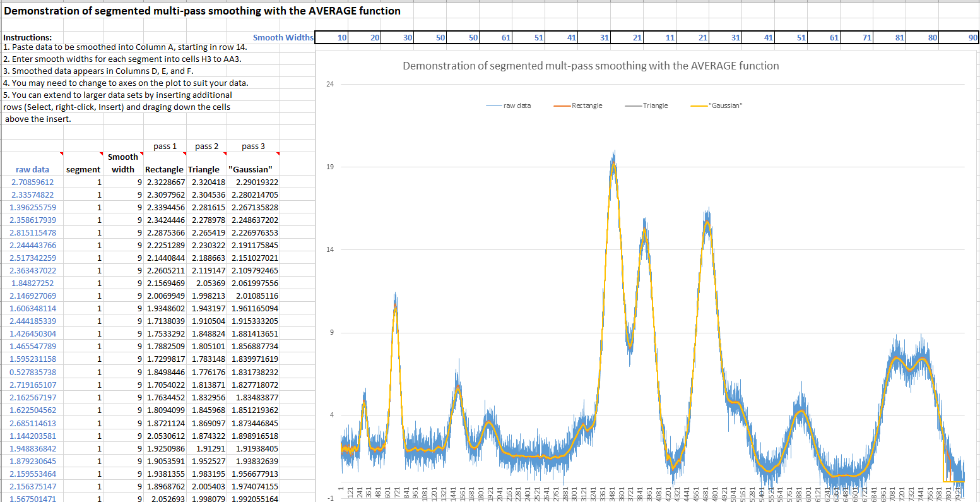Select instruction line about pasting into Column A

125,47
